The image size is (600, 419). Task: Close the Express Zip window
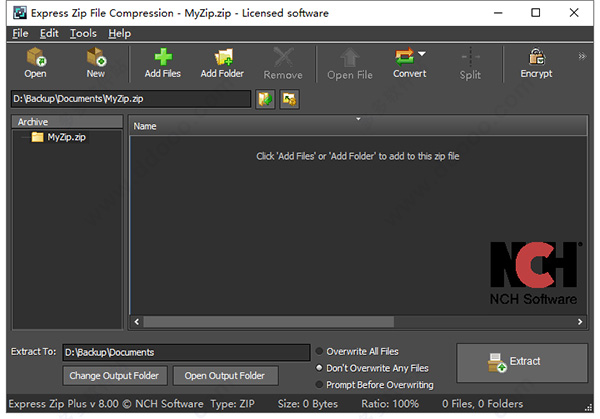click(574, 13)
